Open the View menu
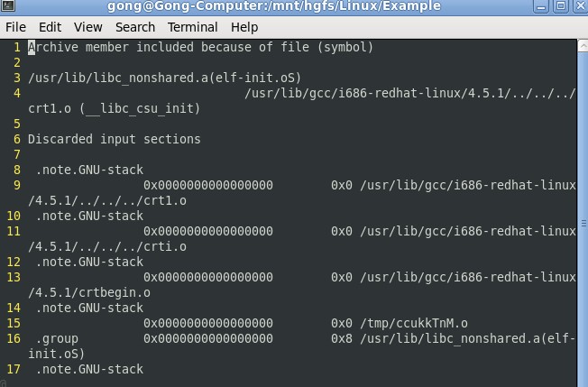This screenshot has width=588, height=387. tap(88, 27)
